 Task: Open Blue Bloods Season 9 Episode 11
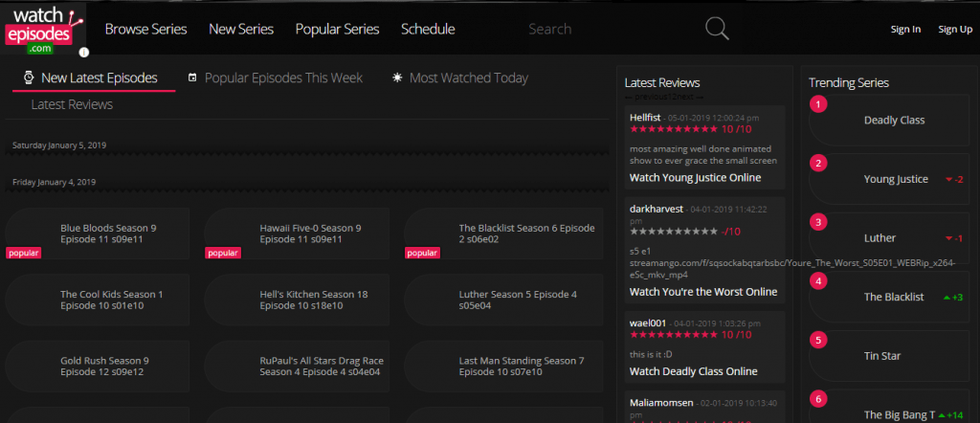[x=98, y=234]
